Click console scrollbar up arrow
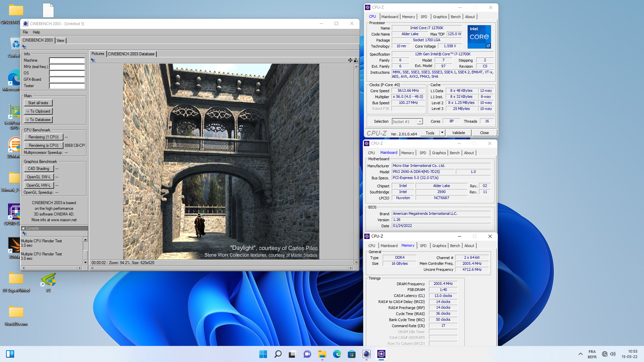 click(85, 240)
